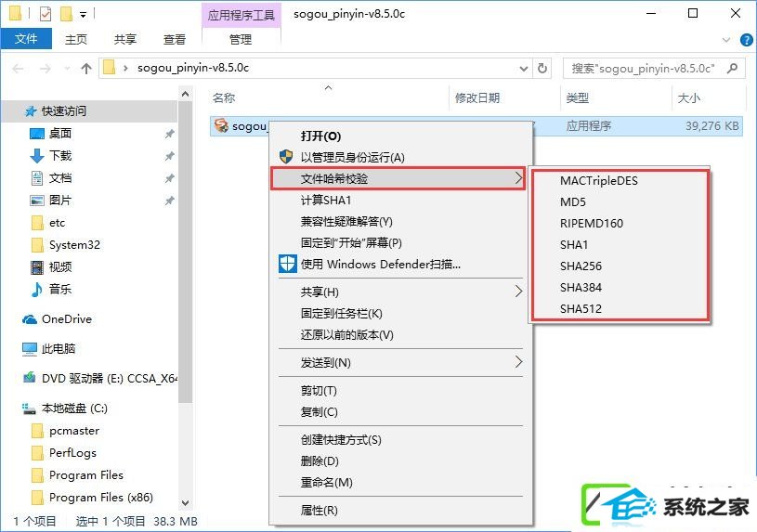
Task: Select RIPEMD160 hash option
Action: click(x=592, y=223)
